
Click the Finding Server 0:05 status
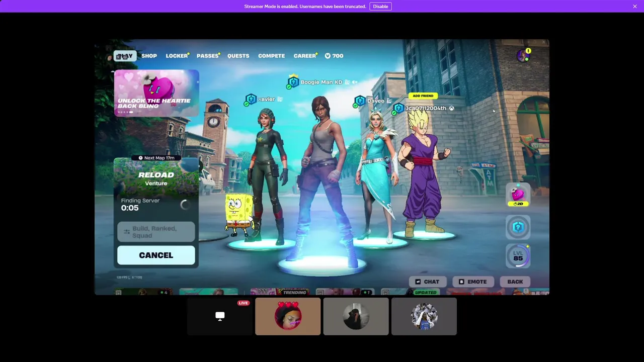tap(140, 204)
